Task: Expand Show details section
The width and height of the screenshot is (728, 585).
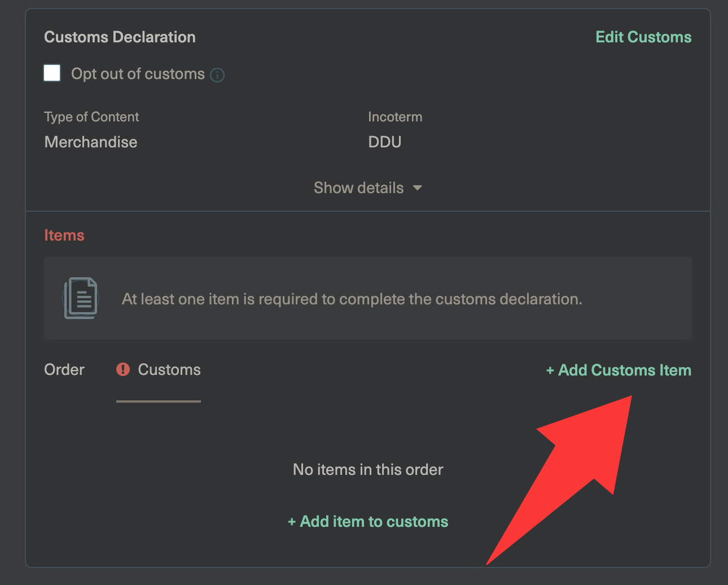Action: click(x=368, y=187)
